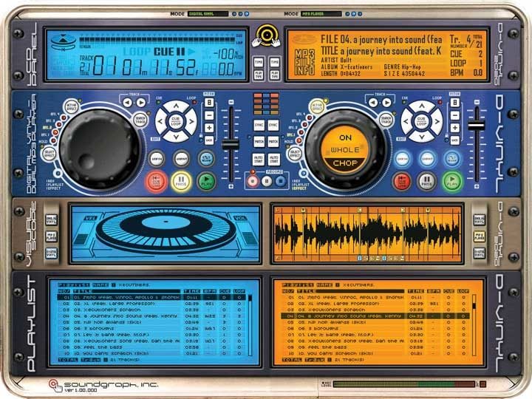The height and width of the screenshot is (399, 532).
Task: Click the right Play Type button
Action: pos(274,75)
